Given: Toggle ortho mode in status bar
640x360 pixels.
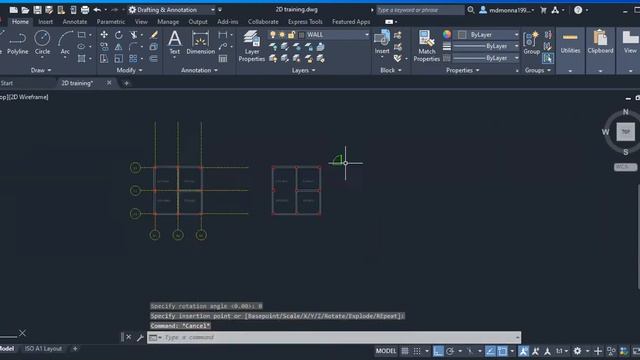Looking at the screenshot, I should pyautogui.click(x=438, y=351).
